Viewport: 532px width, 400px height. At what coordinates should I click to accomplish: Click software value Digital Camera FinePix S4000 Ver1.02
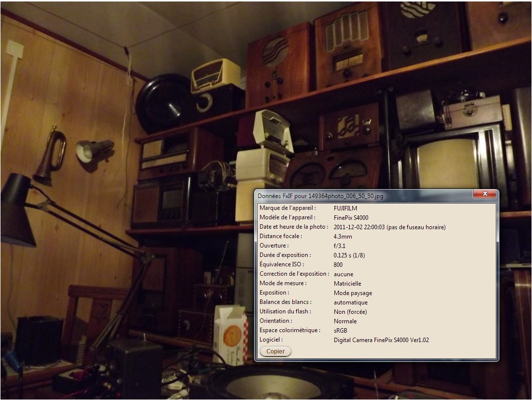pos(381,340)
